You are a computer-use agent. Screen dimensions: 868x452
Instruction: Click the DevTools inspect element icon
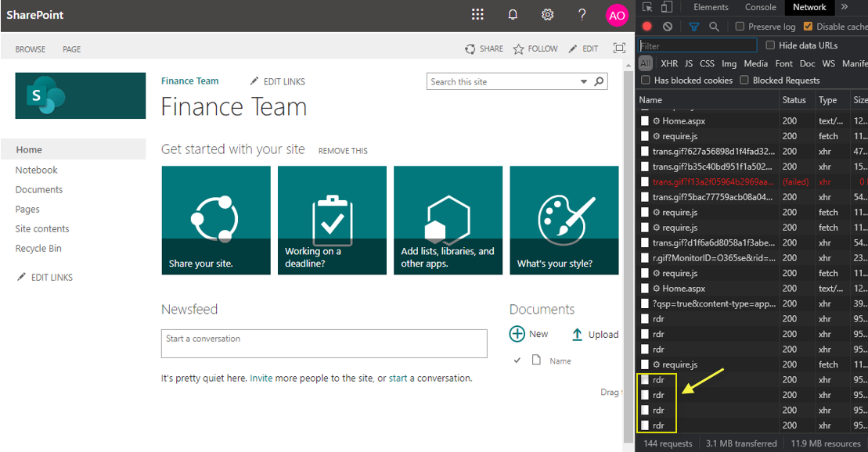(647, 7)
